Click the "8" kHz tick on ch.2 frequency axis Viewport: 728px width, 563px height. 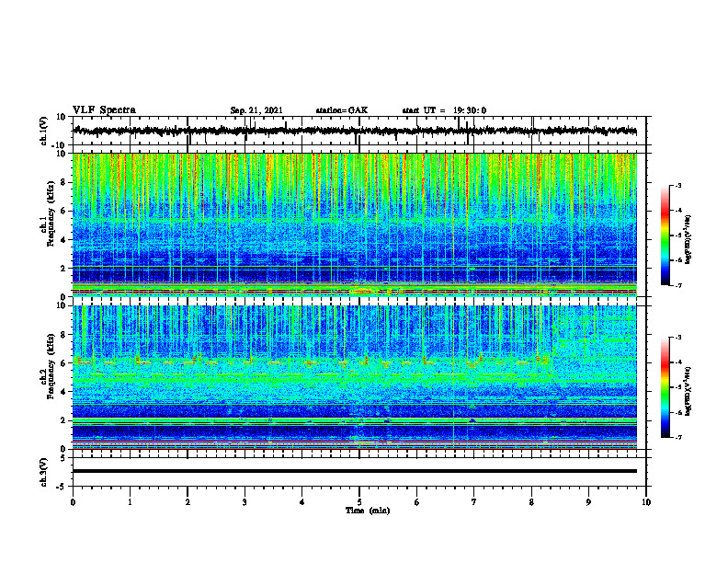tap(63, 335)
